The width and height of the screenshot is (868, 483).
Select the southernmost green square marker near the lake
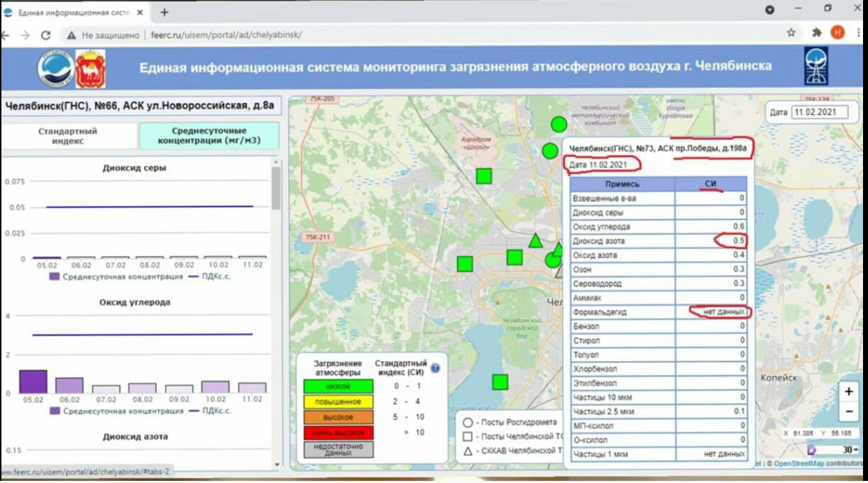[x=500, y=382]
